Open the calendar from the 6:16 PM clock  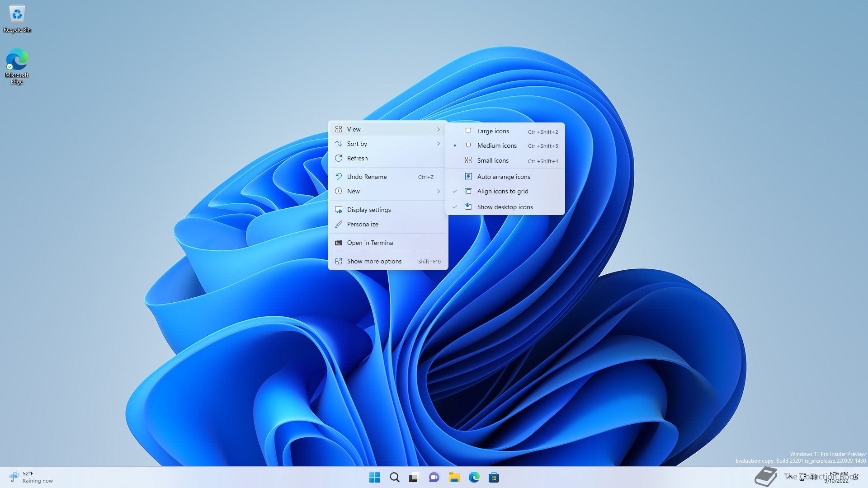[x=836, y=477]
